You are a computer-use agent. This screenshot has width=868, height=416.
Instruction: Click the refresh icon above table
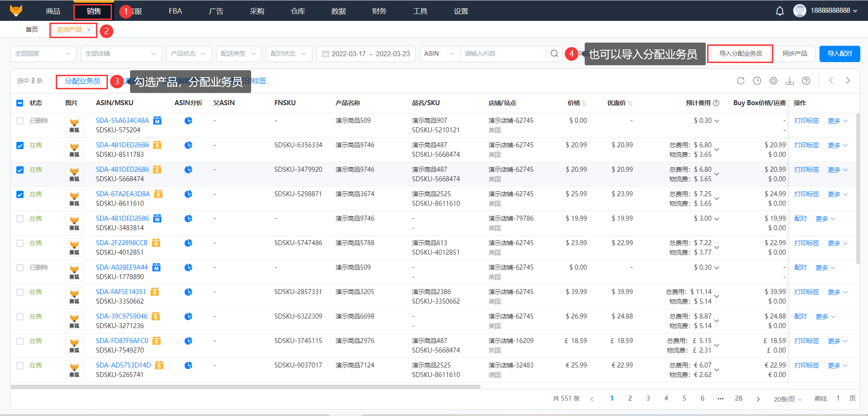tap(741, 81)
